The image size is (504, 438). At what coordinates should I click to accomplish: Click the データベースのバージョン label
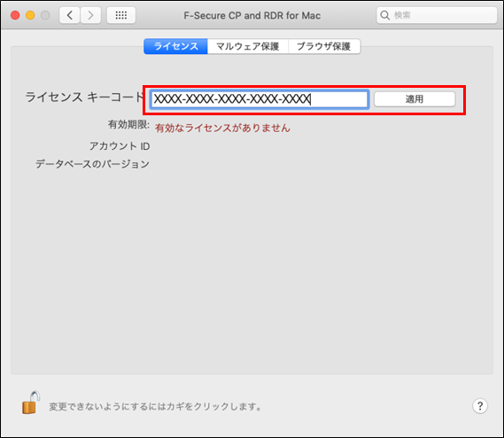click(x=92, y=164)
